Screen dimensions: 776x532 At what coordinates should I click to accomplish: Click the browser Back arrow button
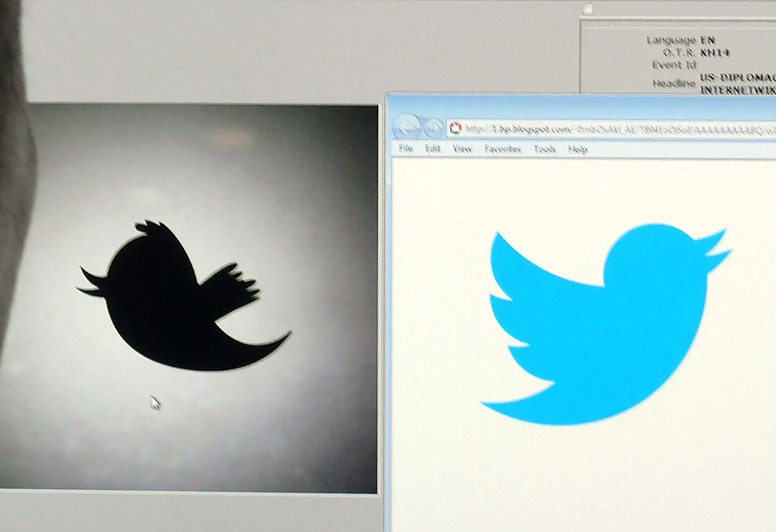407,127
